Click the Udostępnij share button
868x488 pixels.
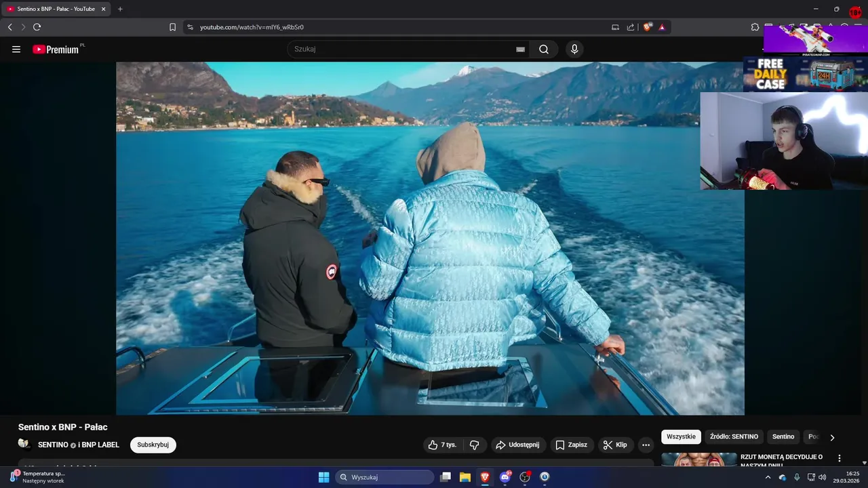click(518, 445)
